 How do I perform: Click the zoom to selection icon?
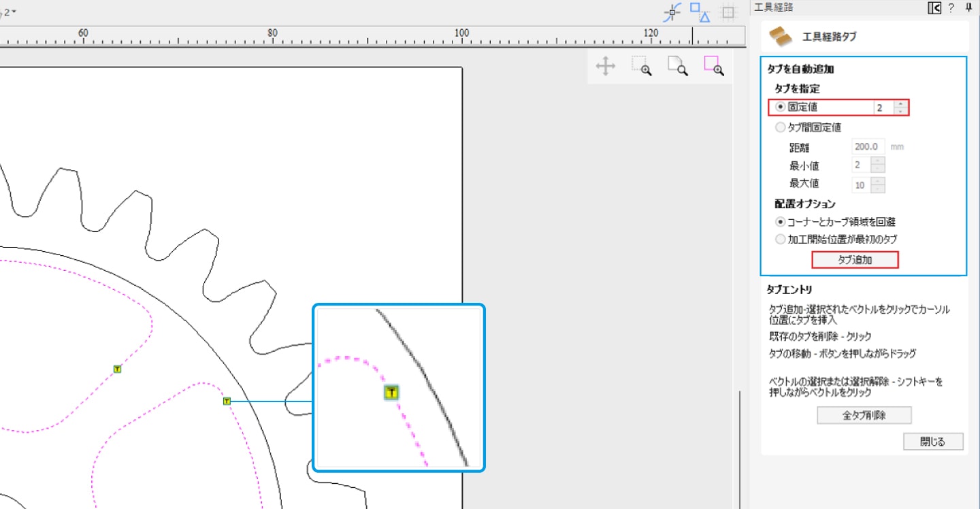coord(713,66)
